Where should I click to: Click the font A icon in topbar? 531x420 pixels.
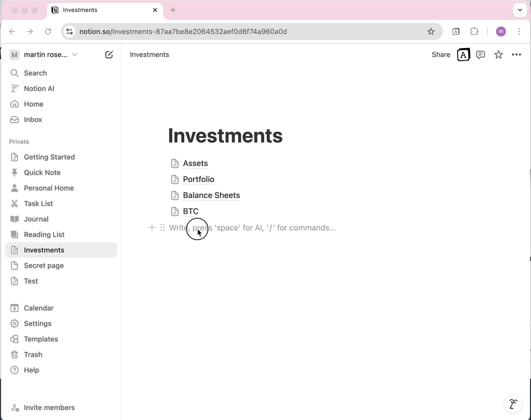[463, 54]
